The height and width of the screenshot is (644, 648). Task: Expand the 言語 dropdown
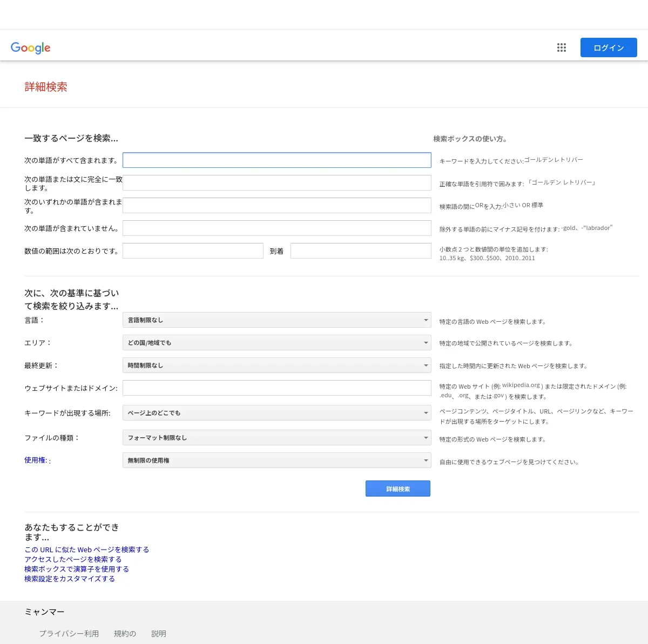pos(276,320)
